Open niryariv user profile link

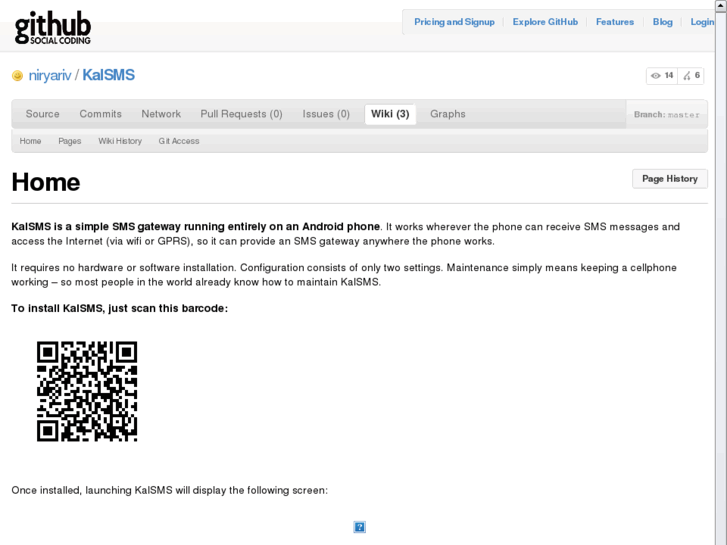[50, 75]
